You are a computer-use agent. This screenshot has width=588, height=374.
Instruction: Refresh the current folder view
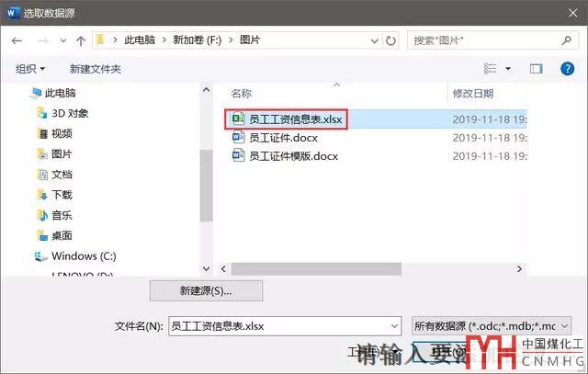[390, 40]
